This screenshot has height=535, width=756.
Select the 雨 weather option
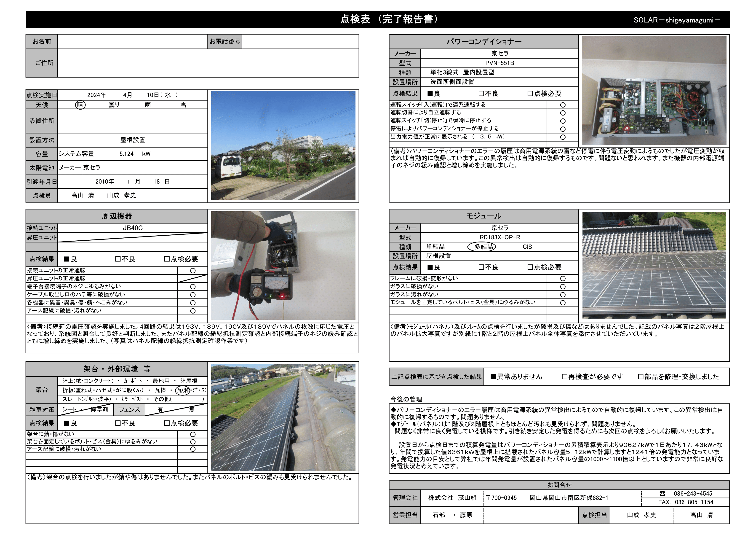148,105
